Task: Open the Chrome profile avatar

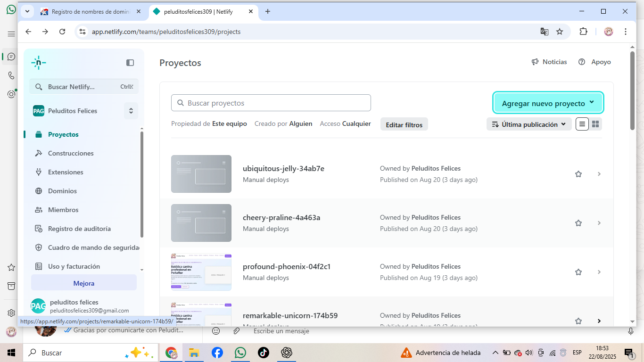Action: [x=609, y=32]
